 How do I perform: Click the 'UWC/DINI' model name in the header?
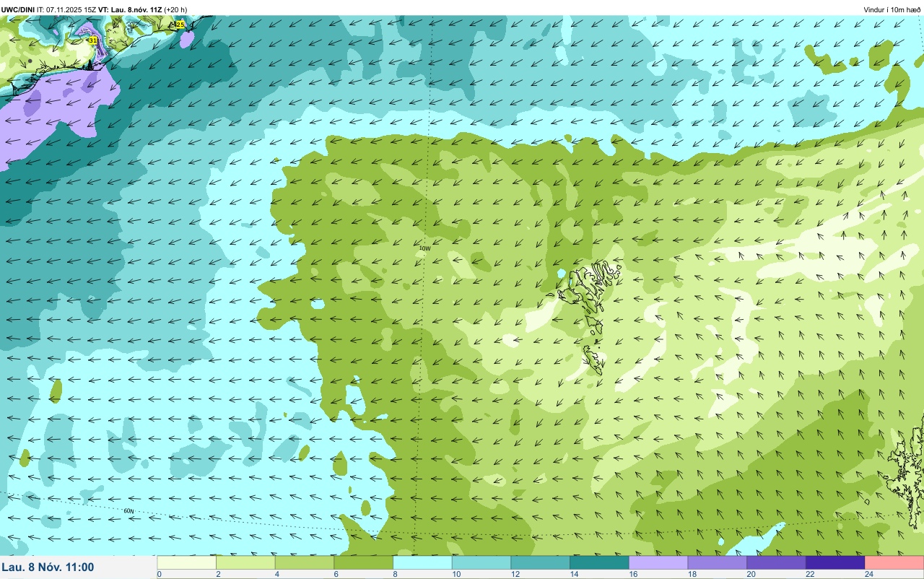coord(17,9)
